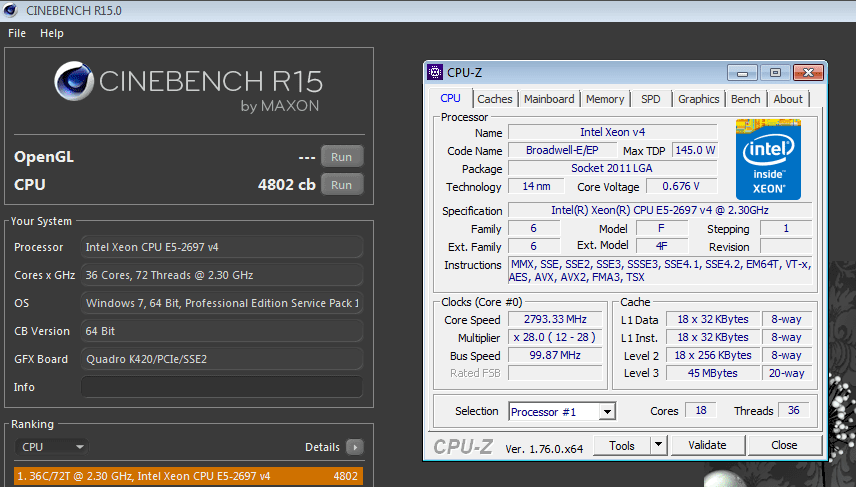The height and width of the screenshot is (487, 856).
Task: Switch to the Caches tab
Action: (x=495, y=99)
